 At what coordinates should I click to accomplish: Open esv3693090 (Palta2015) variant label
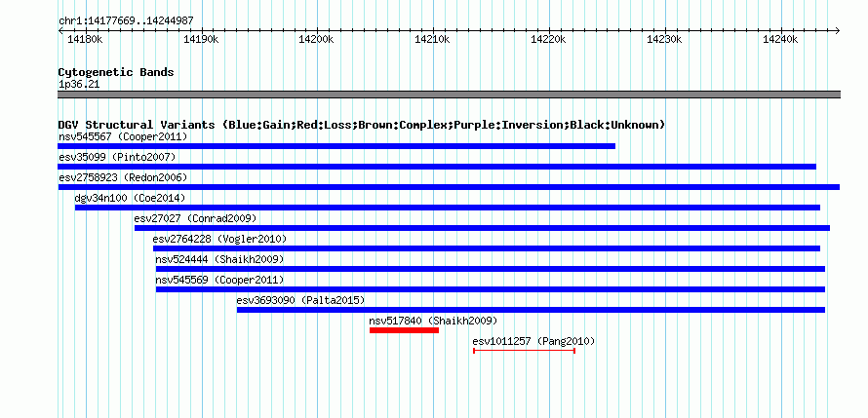300,300
